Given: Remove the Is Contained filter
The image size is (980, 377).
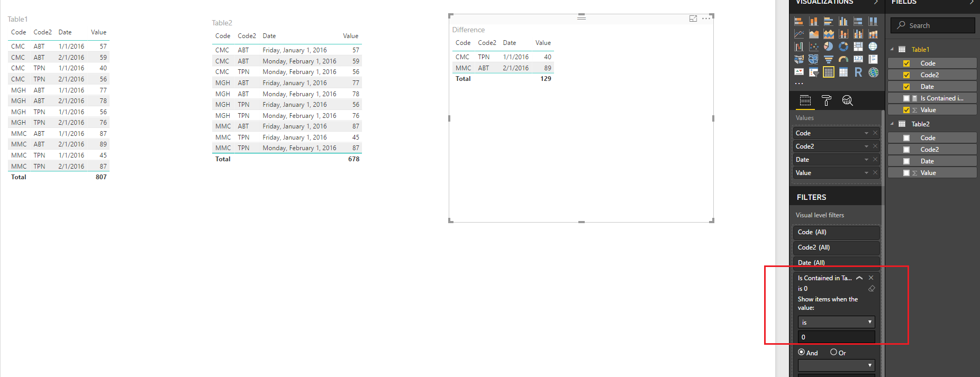Looking at the screenshot, I should pos(871,278).
